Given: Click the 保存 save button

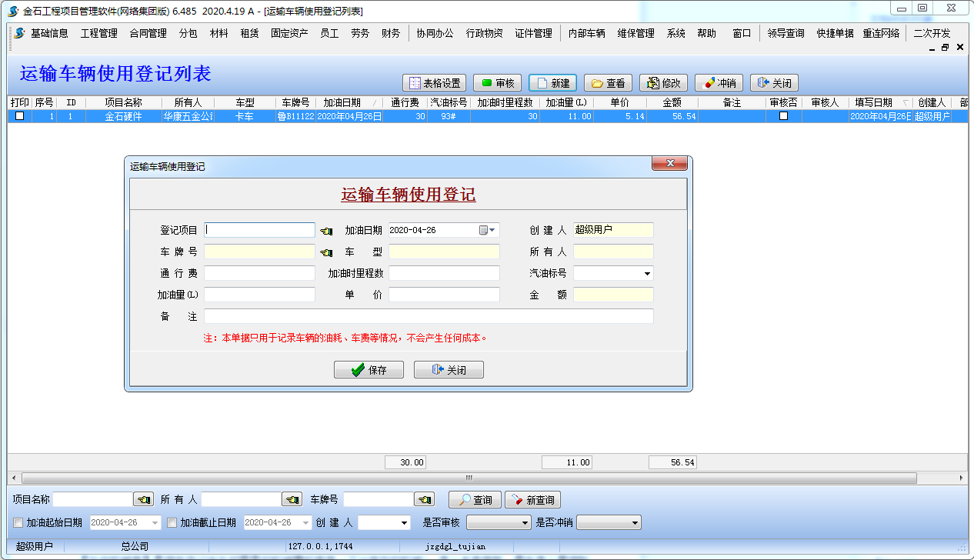Looking at the screenshot, I should tap(369, 370).
